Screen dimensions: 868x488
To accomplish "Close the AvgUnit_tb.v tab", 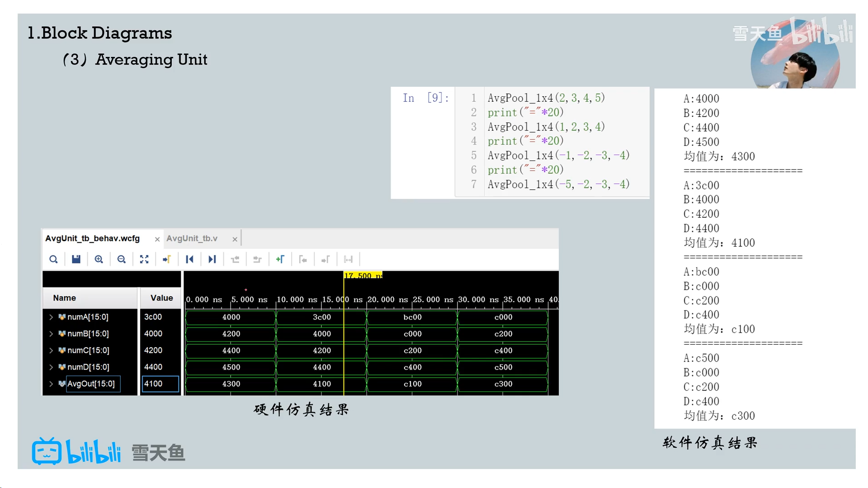I will click(235, 239).
